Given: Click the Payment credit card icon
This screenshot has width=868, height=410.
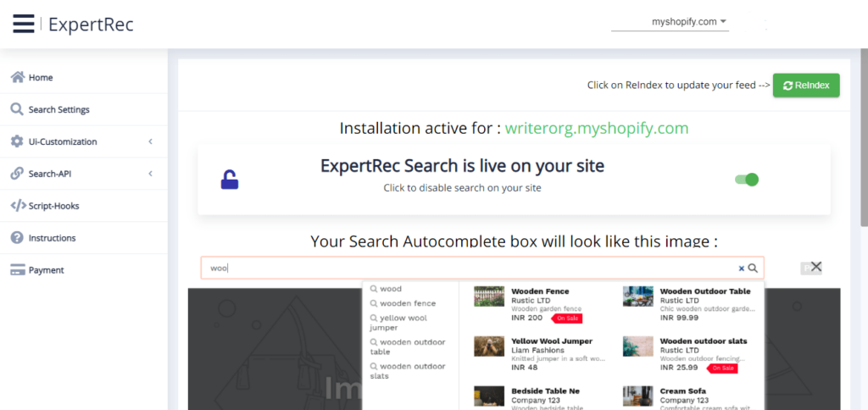Looking at the screenshot, I should point(18,270).
